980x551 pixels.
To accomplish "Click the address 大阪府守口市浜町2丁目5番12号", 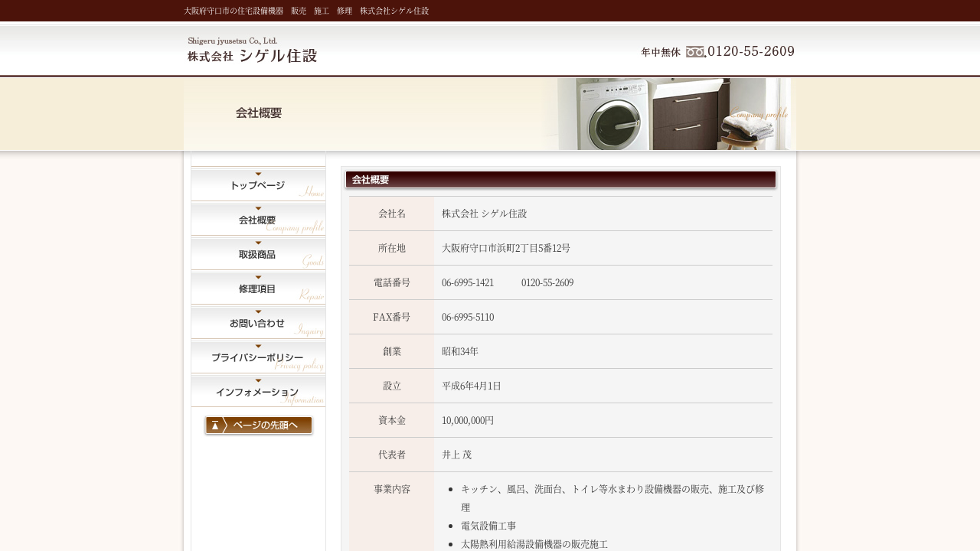I will (x=505, y=248).
